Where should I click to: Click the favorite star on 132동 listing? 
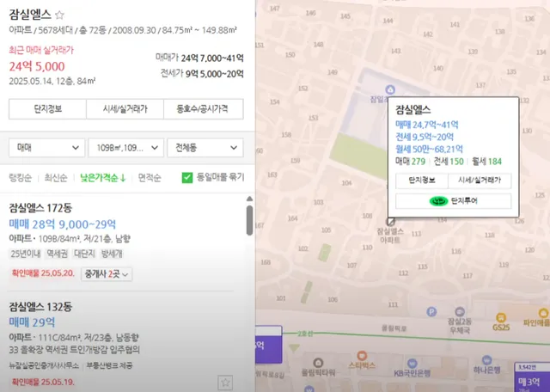(225, 383)
